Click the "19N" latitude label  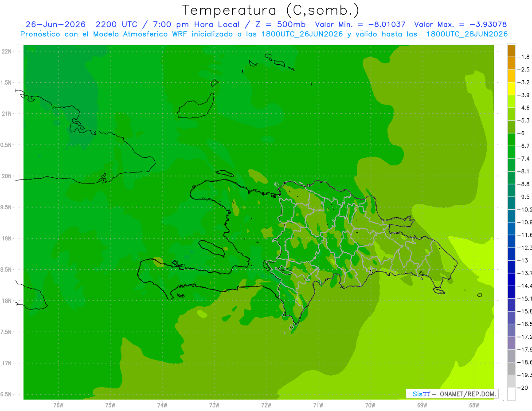coord(7,239)
